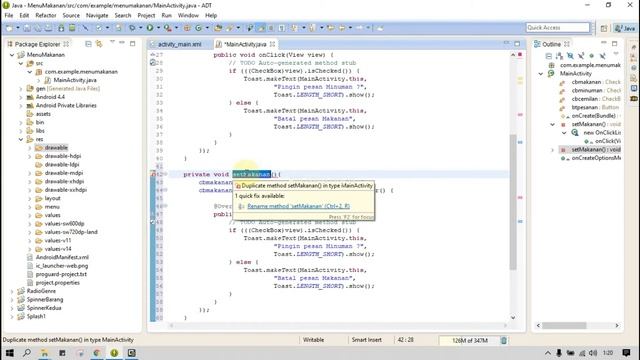This screenshot has width=640, height=360.
Task: Collapse all in Package Explorer
Action: click(x=88, y=44)
